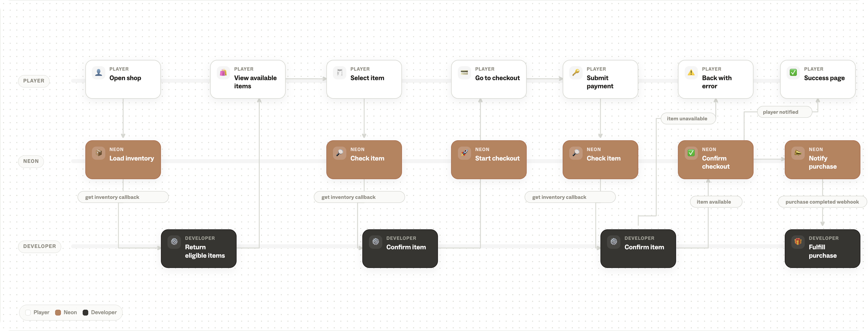Click the "purchase completed webhook" edge label
The height and width of the screenshot is (331, 868).
tap(822, 202)
